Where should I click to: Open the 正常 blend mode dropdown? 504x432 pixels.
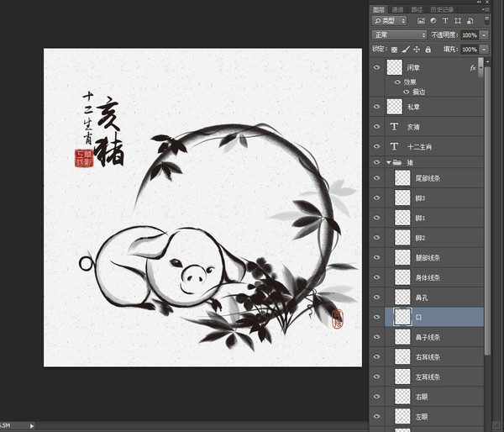[399, 34]
